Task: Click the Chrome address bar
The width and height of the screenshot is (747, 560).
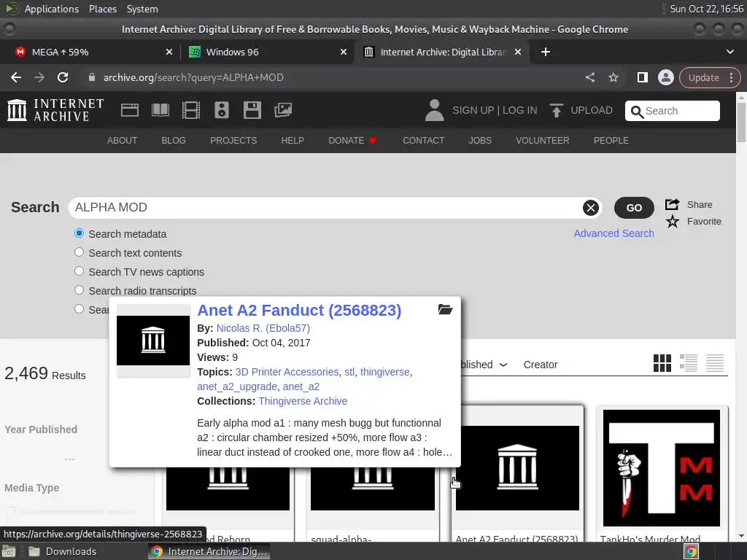Action: [x=333, y=77]
